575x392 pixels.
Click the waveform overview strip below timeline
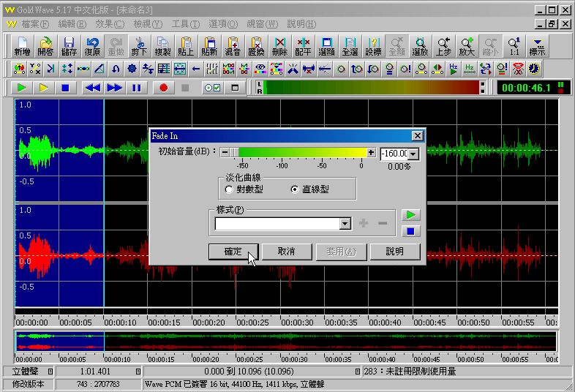pyautogui.click(x=285, y=342)
